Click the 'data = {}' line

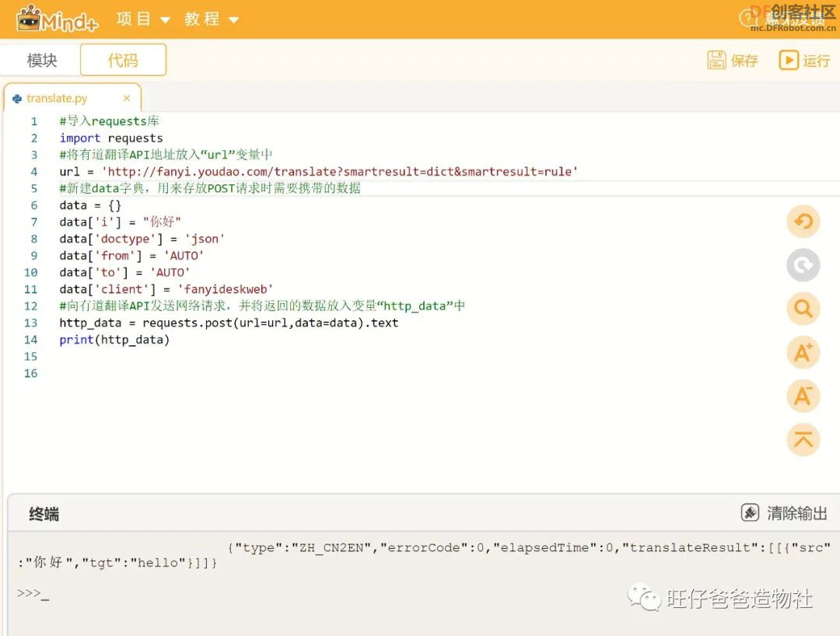[90, 205]
